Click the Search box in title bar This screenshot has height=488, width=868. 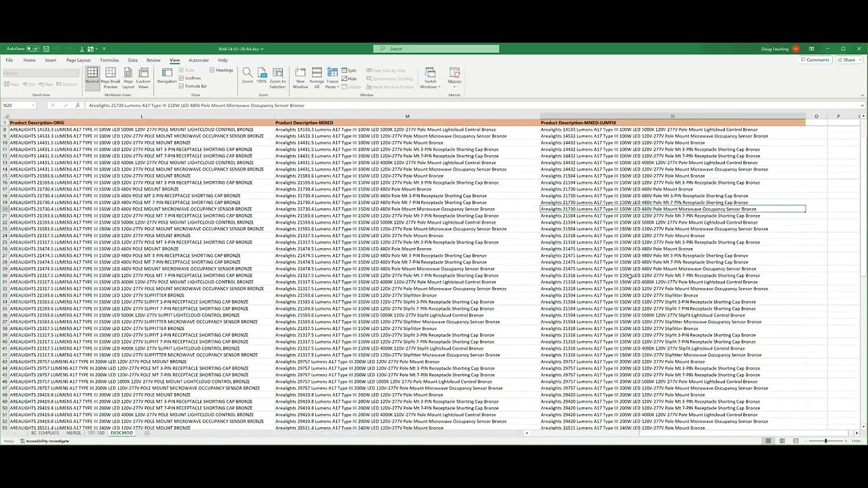(x=436, y=49)
